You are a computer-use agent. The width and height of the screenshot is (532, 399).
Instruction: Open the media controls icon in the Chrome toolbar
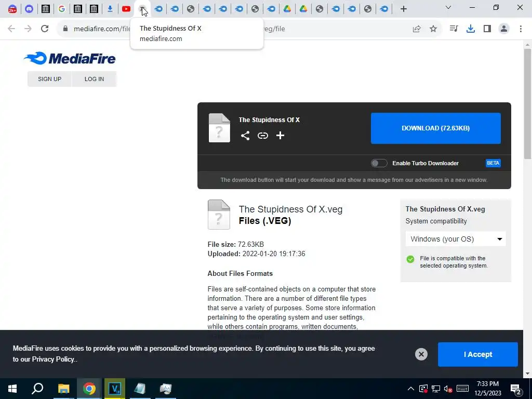(454, 29)
